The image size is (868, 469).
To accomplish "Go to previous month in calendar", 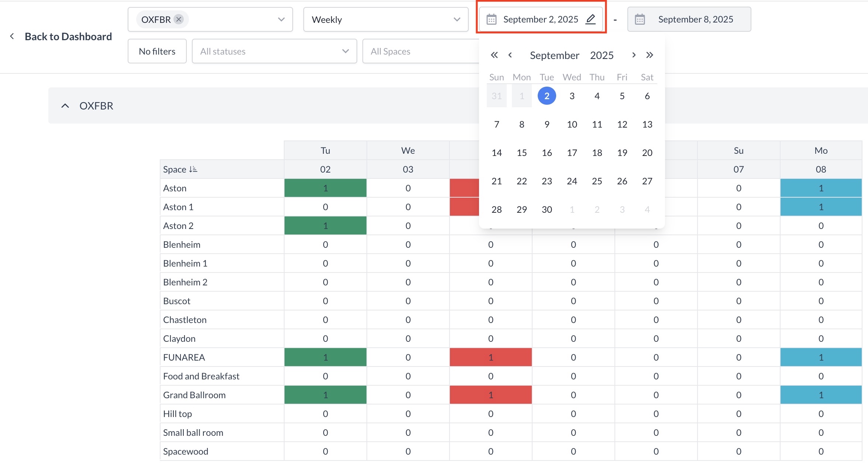I will pyautogui.click(x=510, y=55).
